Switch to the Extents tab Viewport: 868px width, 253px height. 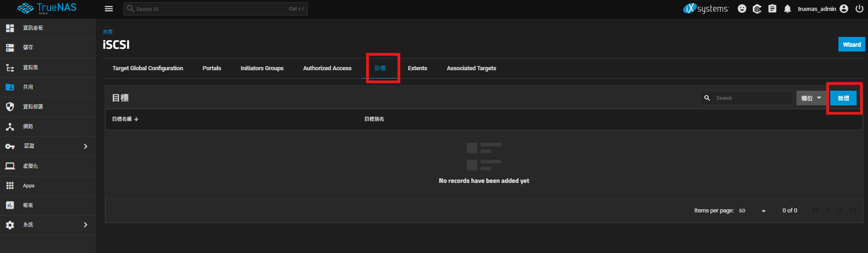tap(417, 68)
